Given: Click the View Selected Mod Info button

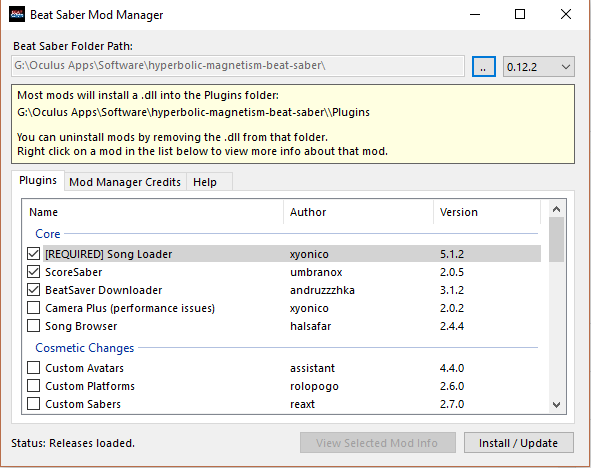Looking at the screenshot, I should (378, 443).
